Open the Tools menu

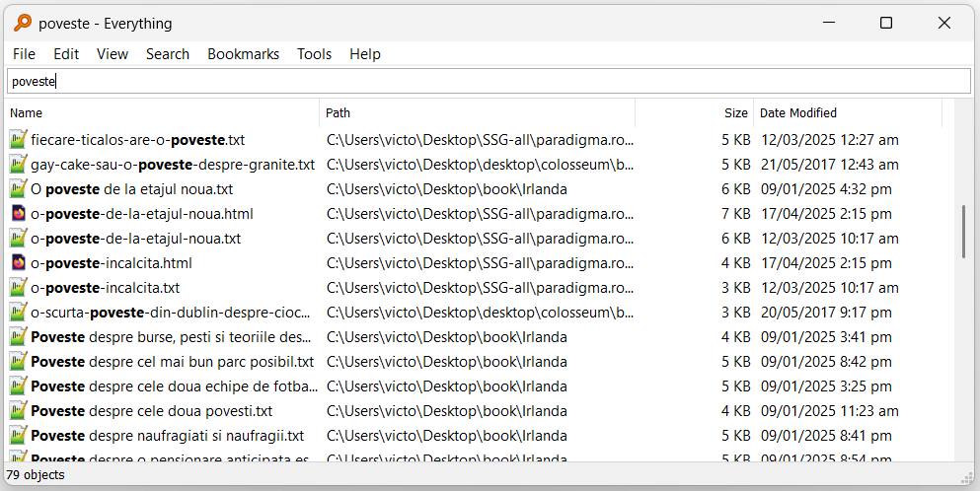315,54
